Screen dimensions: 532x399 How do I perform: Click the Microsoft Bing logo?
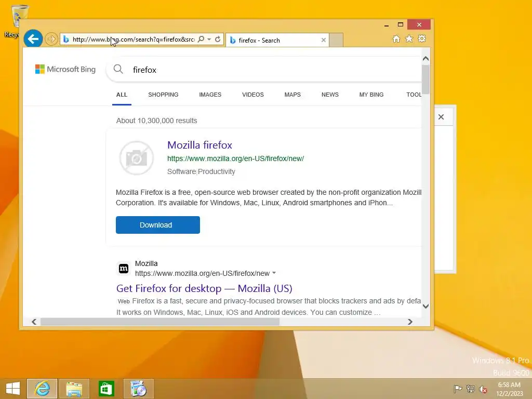[x=65, y=69]
